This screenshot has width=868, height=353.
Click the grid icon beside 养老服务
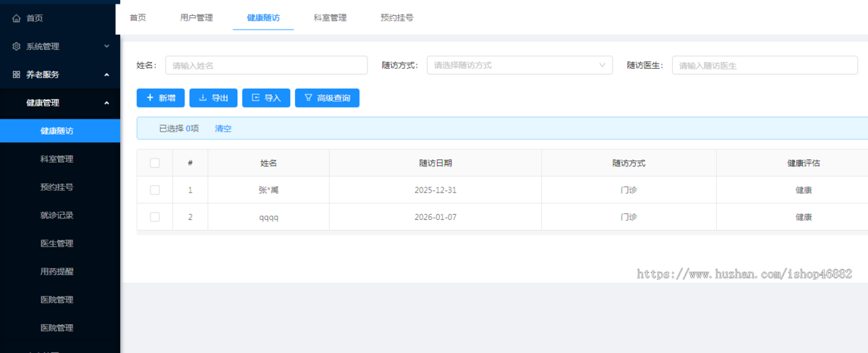click(x=17, y=74)
